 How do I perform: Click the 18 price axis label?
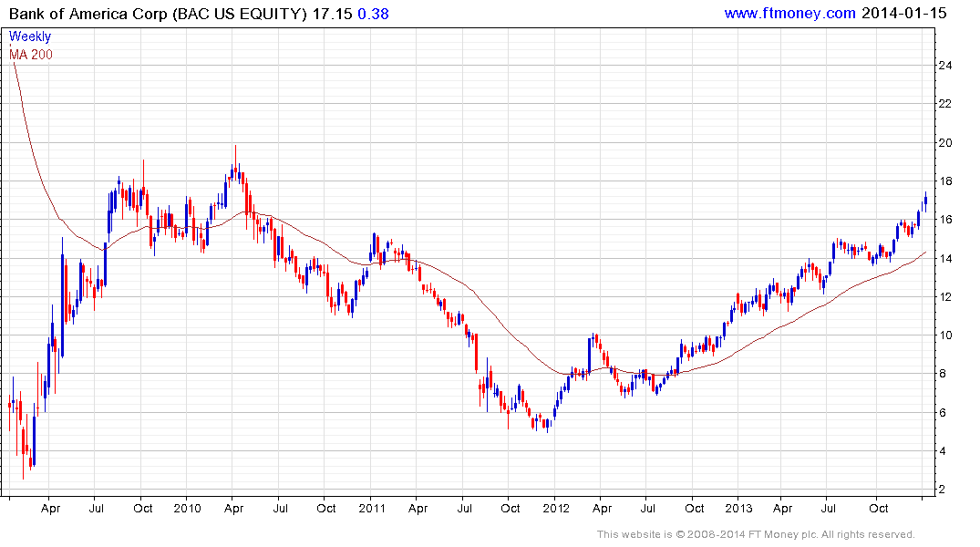click(x=945, y=181)
